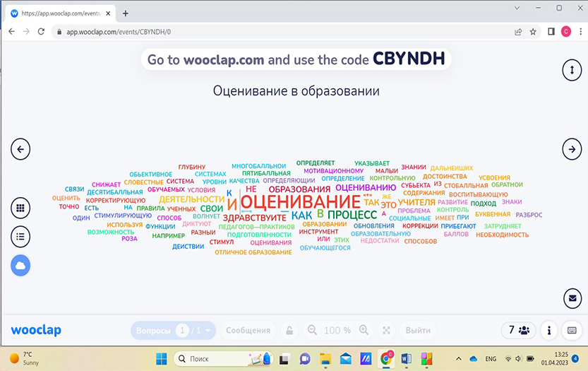Click the info icon button

[549, 330]
